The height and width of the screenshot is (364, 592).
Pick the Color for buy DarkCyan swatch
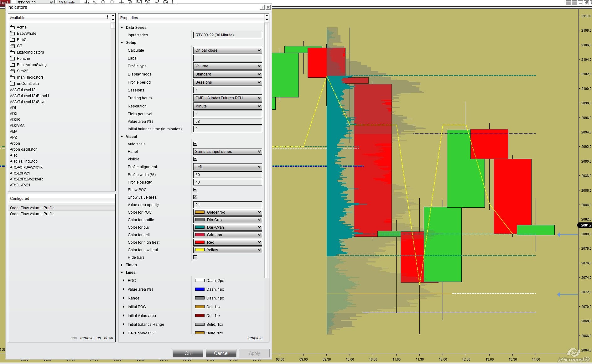point(200,227)
